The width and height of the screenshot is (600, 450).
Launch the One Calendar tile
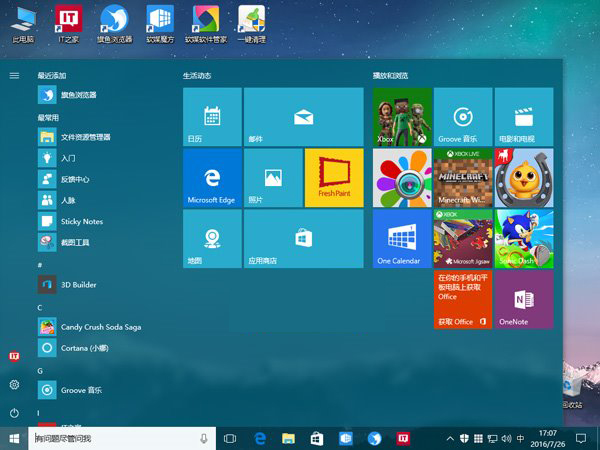point(402,238)
